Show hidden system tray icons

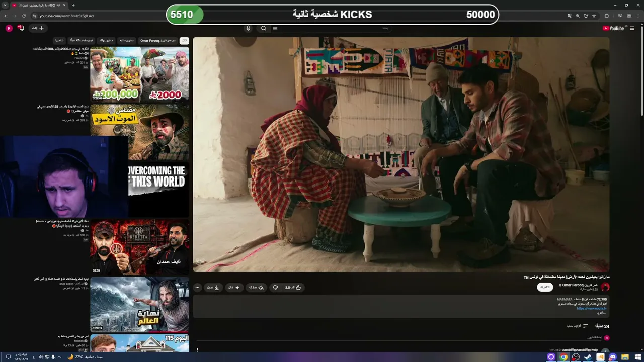tap(59, 357)
